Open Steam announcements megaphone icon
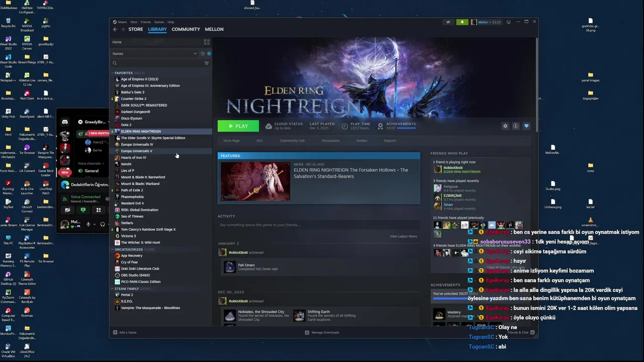The image size is (644, 362). click(448, 22)
